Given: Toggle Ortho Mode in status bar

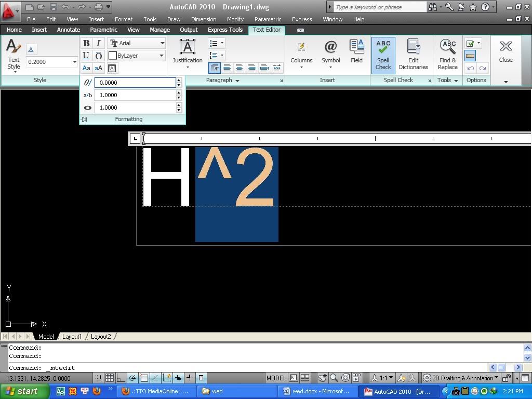Looking at the screenshot, I should (121, 378).
